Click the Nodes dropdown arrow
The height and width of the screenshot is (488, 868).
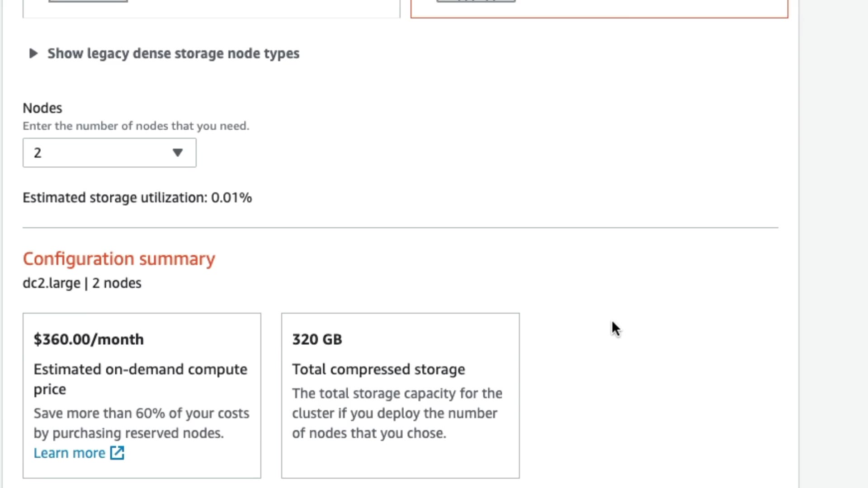coord(178,153)
